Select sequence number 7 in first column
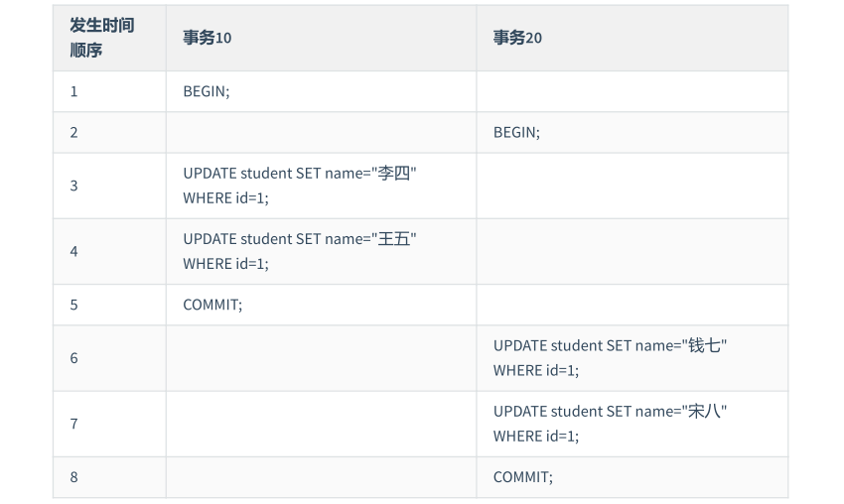This screenshot has height=504, width=844. tap(73, 424)
